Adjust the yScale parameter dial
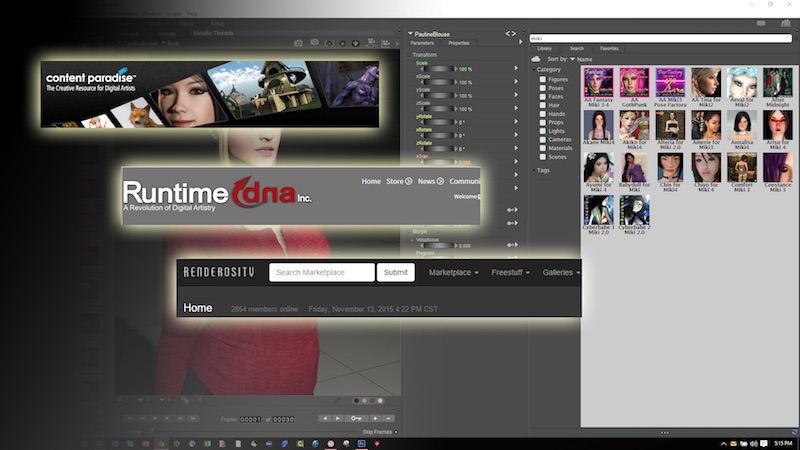The width and height of the screenshot is (800, 450). (x=438, y=95)
